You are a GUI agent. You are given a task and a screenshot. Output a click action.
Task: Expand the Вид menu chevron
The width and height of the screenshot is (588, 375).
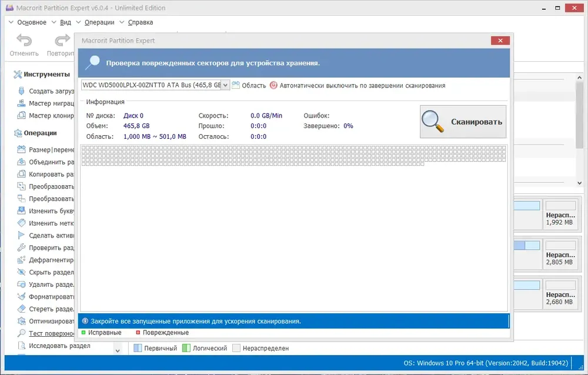click(x=54, y=22)
